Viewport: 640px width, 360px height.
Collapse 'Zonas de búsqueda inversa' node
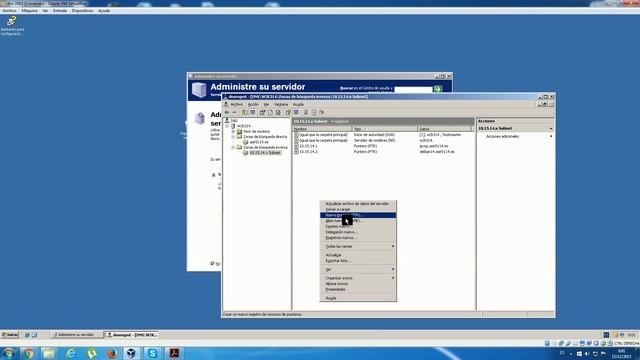pos(233,147)
